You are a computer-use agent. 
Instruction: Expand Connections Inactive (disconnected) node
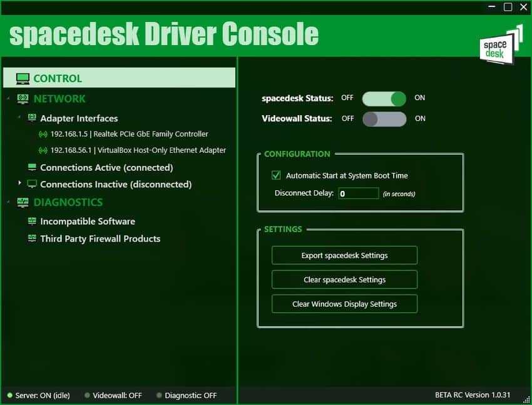tap(19, 183)
